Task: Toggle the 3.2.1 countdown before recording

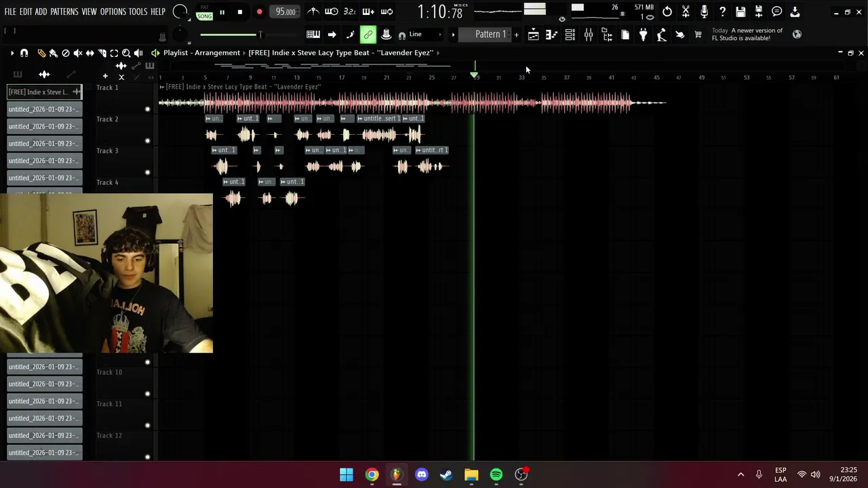Action: pos(350,12)
